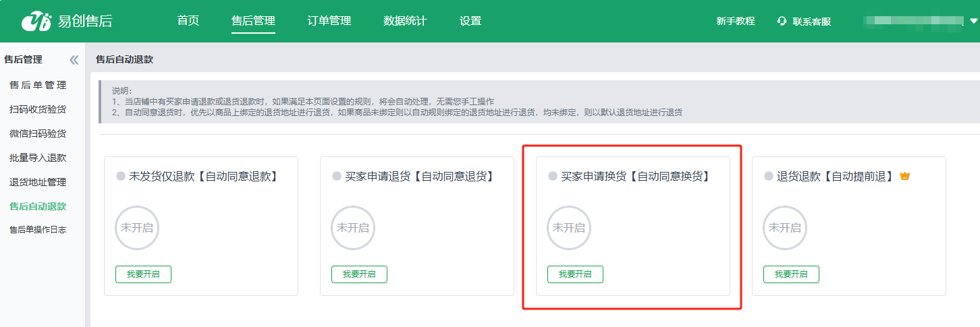Click 我要开启 for 退货退款自动提前退
The height and width of the screenshot is (327, 980).
(791, 274)
